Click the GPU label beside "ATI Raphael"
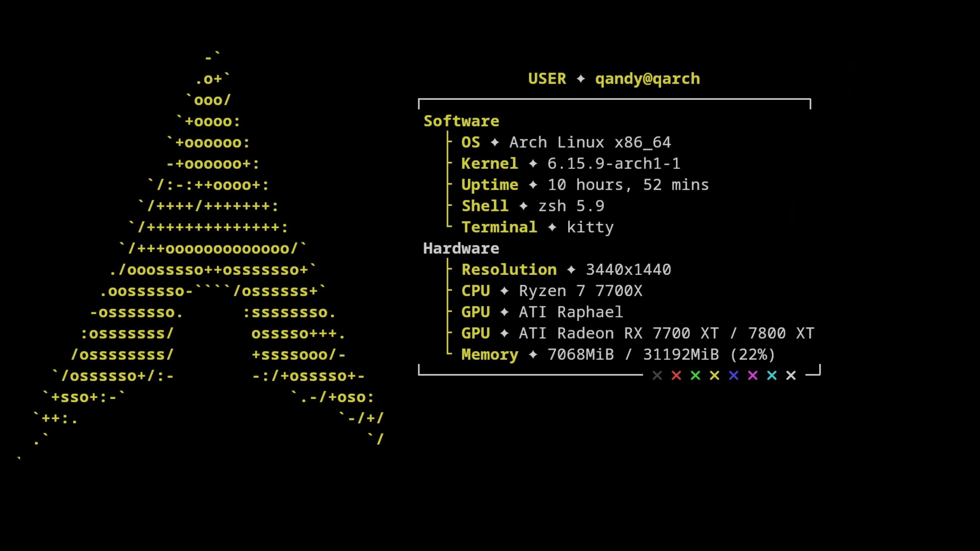This screenshot has height=551, width=980. coord(475,312)
